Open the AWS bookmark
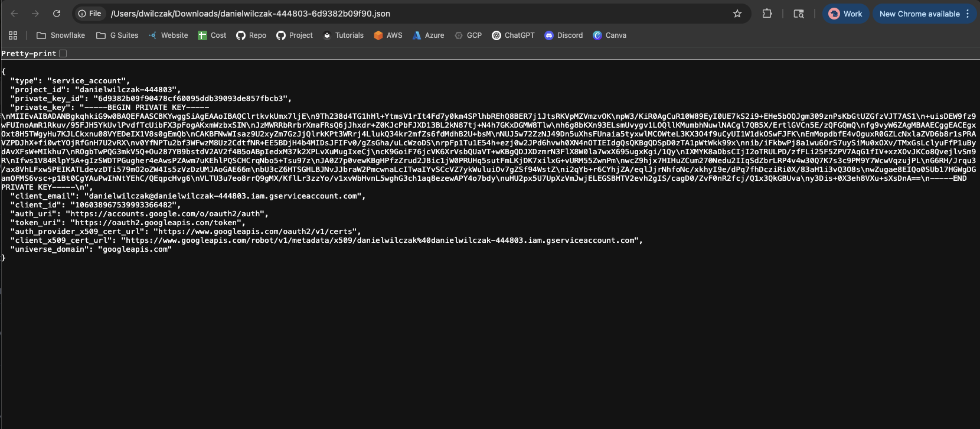 (x=388, y=35)
